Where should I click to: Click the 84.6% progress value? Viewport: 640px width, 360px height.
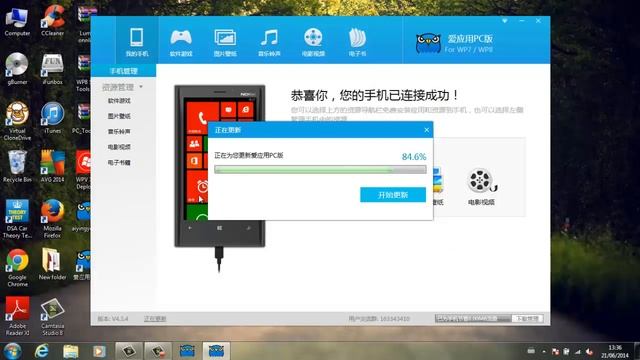[x=414, y=157]
